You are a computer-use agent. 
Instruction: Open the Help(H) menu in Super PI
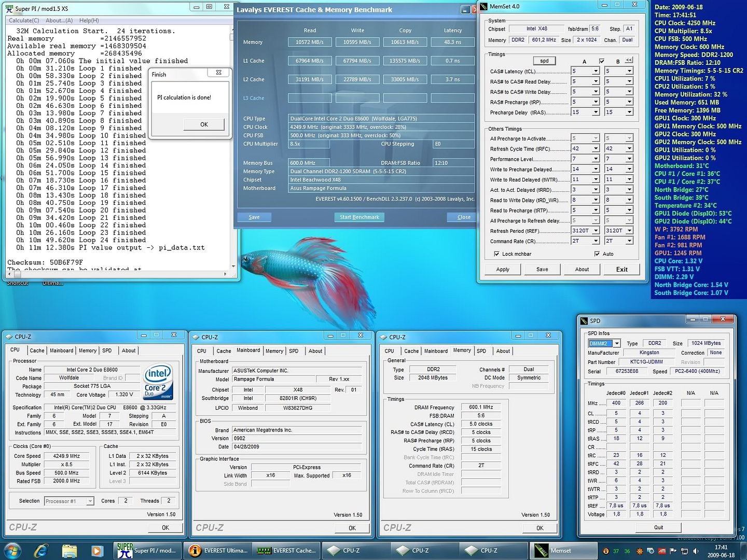click(x=89, y=20)
